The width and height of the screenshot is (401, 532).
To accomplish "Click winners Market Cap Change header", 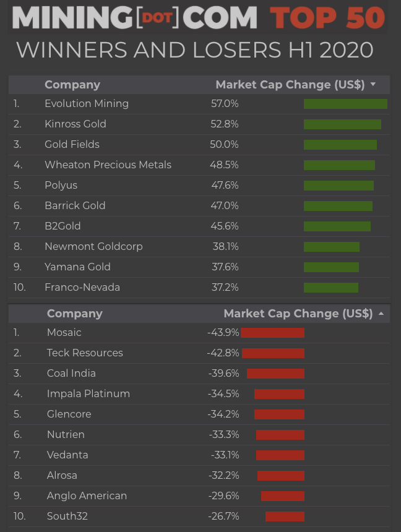I will pyautogui.click(x=290, y=85).
